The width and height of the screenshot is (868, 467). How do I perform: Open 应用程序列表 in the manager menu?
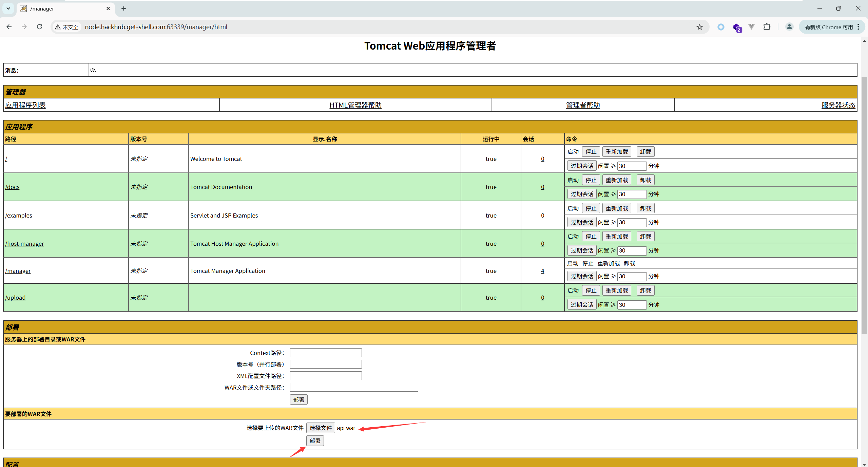click(x=25, y=105)
